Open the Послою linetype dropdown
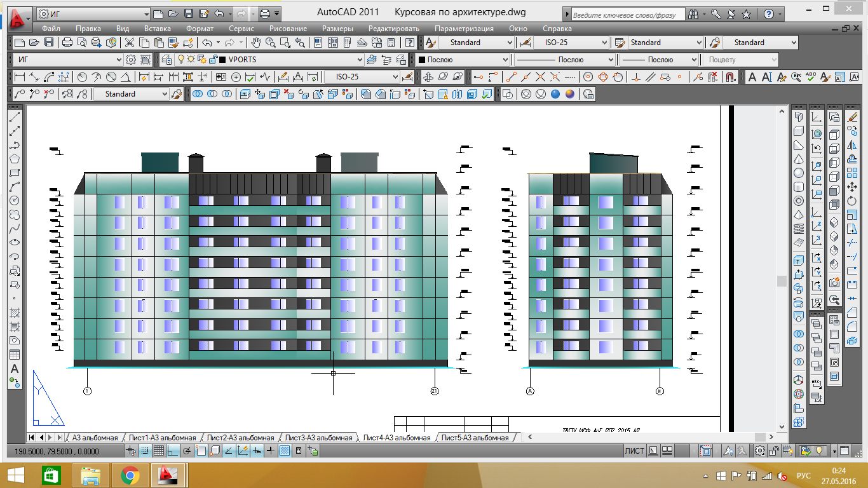 coord(565,60)
